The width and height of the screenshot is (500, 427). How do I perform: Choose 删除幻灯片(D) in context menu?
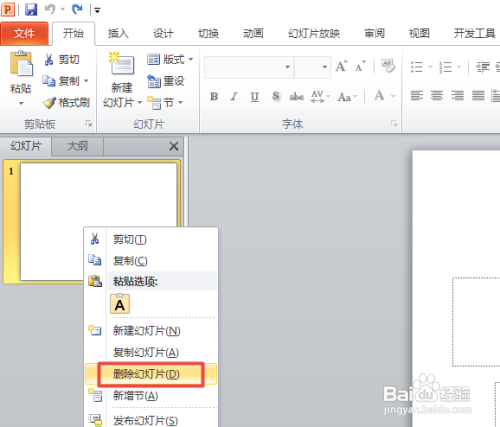tap(151, 374)
